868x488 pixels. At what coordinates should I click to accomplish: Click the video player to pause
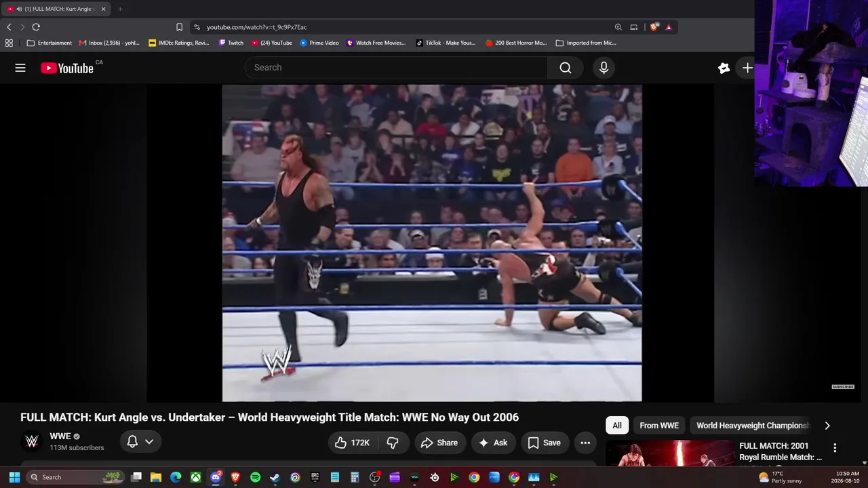point(432,243)
